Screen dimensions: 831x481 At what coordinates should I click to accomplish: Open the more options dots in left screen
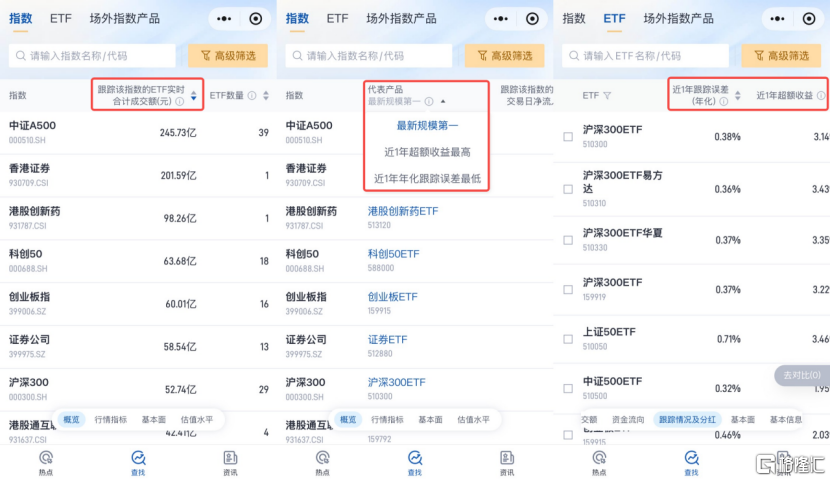[x=224, y=19]
